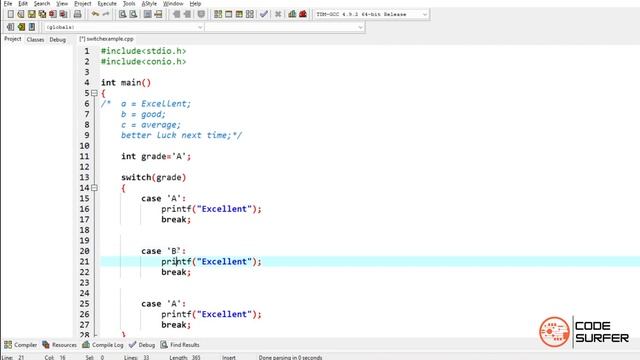Click the "switch(grade)" line in editor

(153, 178)
